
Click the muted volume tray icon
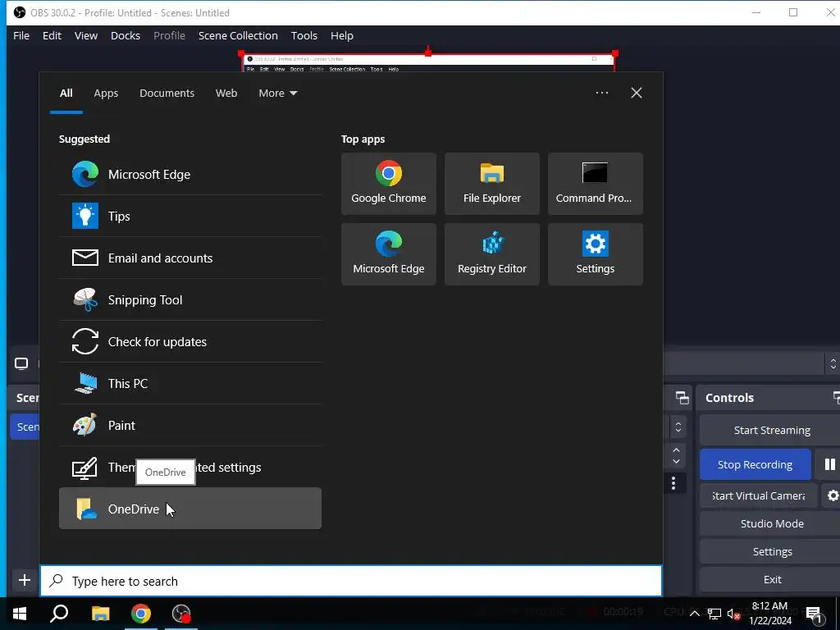[x=733, y=614]
